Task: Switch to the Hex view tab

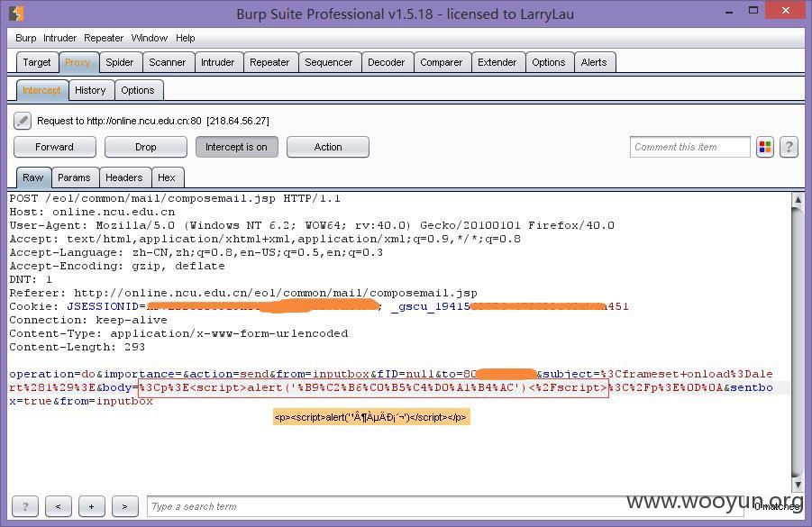Action: (167, 177)
